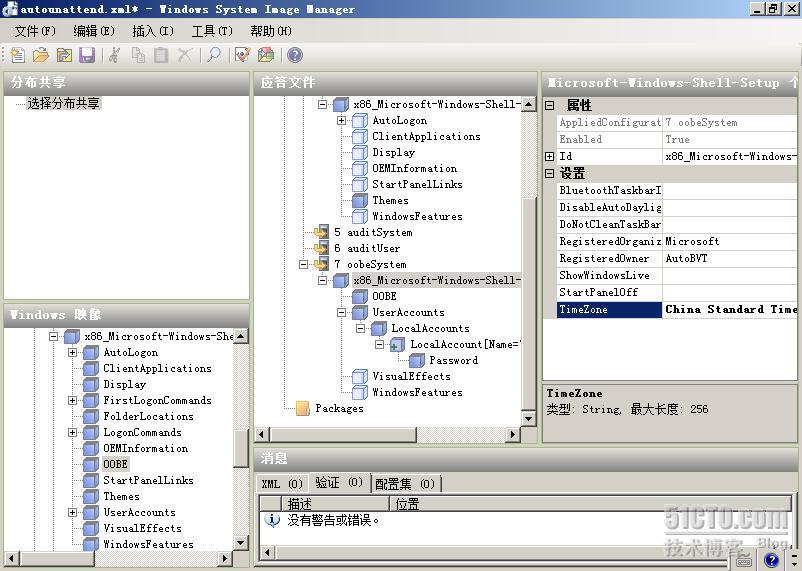This screenshot has height=571, width=802.
Task: Click the RegisteredOrganization value Microsoft
Action: [730, 241]
